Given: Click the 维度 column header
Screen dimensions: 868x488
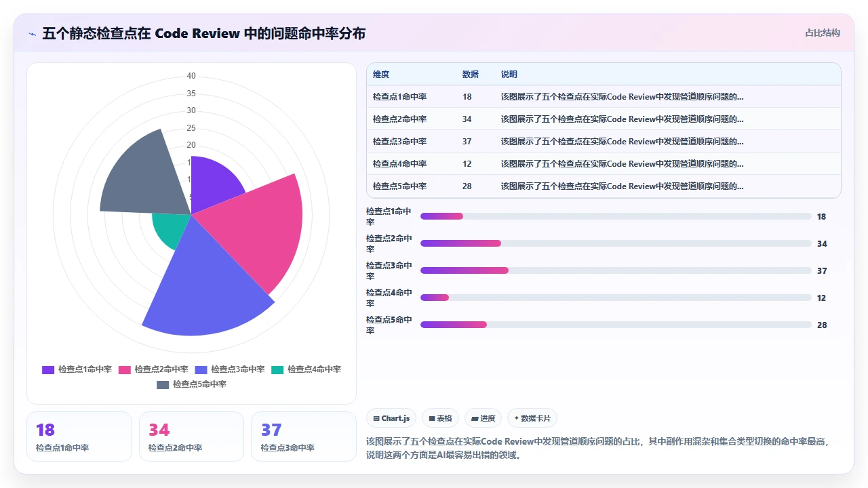Looking at the screenshot, I should point(381,75).
